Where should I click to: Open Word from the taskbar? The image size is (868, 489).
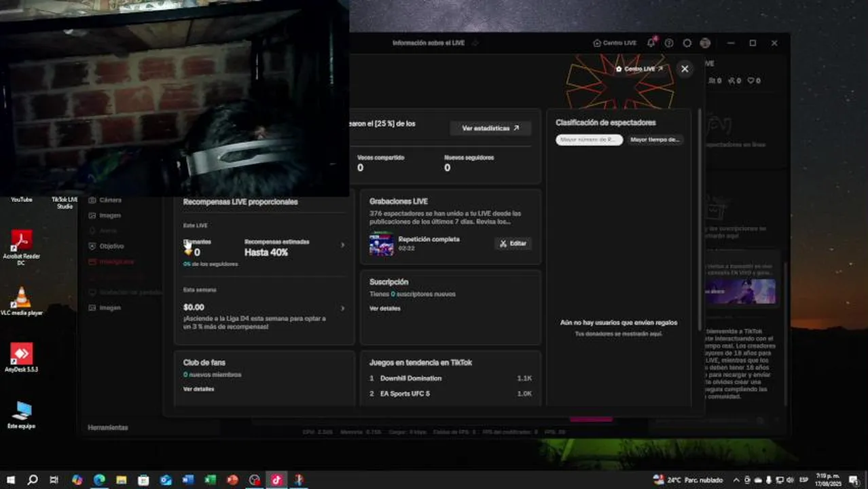click(188, 479)
